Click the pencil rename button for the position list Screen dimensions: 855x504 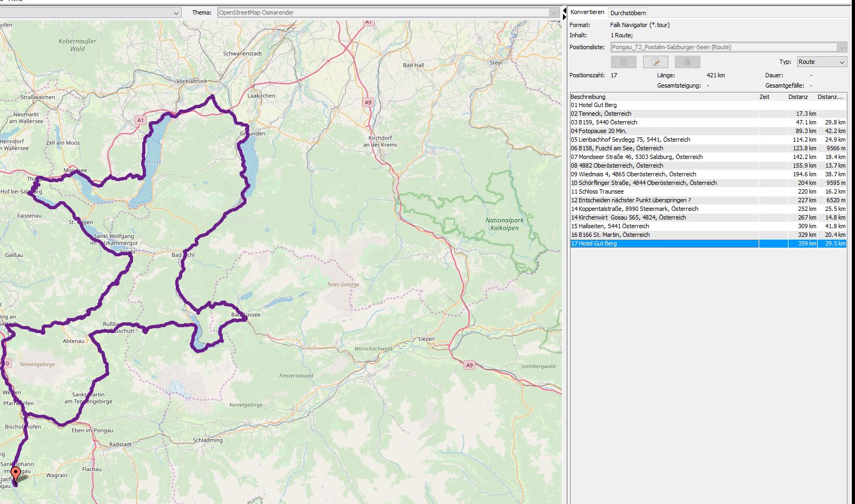[x=655, y=62]
